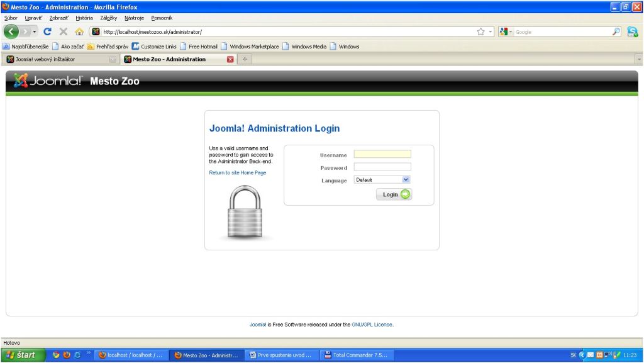Screen dimensions: 644x363
Task: Switch to Prve spustenie uvod taskbar window
Action: pyautogui.click(x=281, y=355)
